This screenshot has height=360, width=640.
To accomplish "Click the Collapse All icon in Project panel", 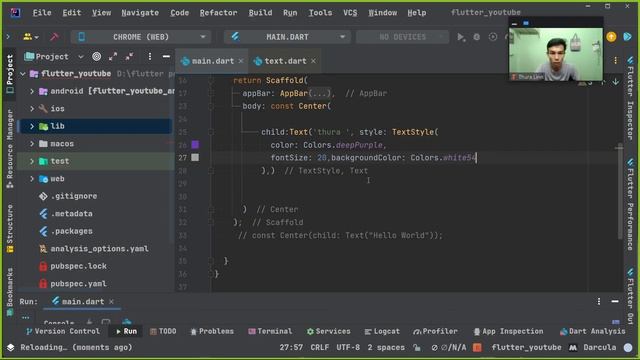I will [129, 56].
